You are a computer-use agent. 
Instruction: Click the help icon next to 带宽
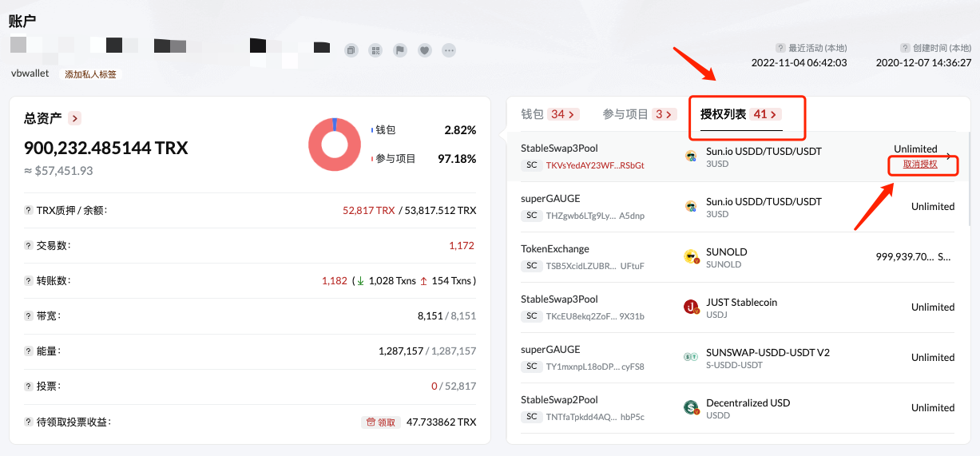tap(29, 316)
